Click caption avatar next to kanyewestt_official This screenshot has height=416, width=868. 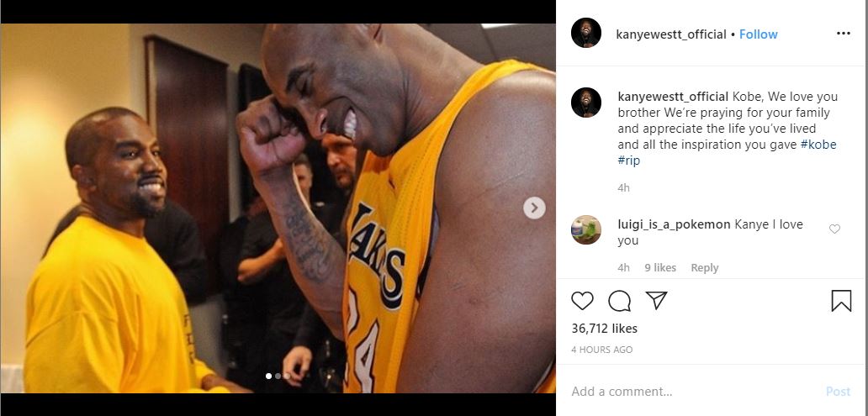coord(586,103)
